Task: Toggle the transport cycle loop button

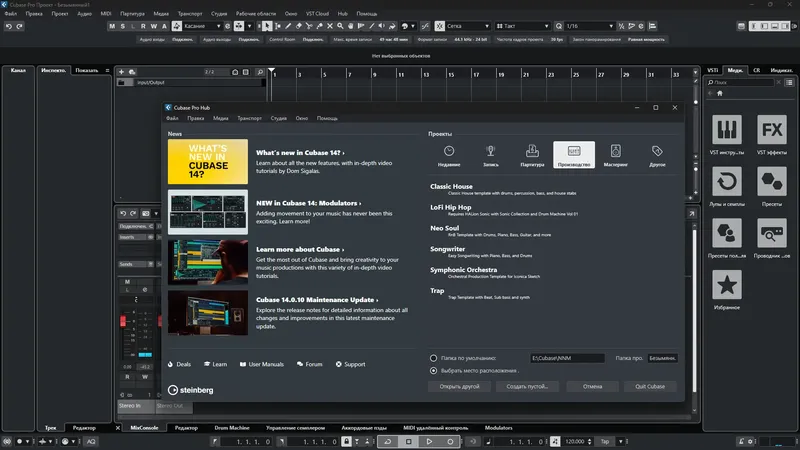Action: (x=387, y=441)
